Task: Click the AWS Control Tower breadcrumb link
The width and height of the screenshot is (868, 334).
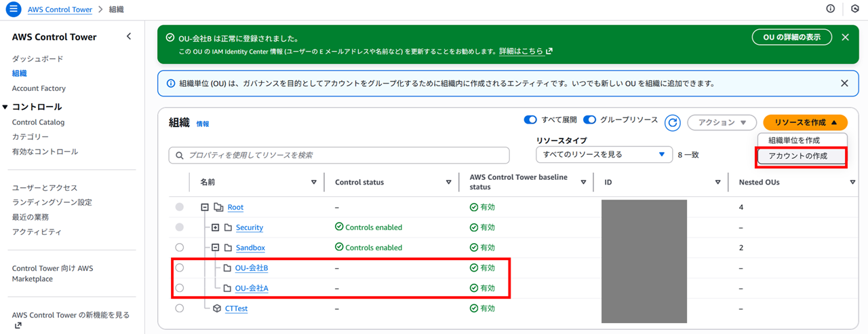Action: pyautogui.click(x=58, y=10)
